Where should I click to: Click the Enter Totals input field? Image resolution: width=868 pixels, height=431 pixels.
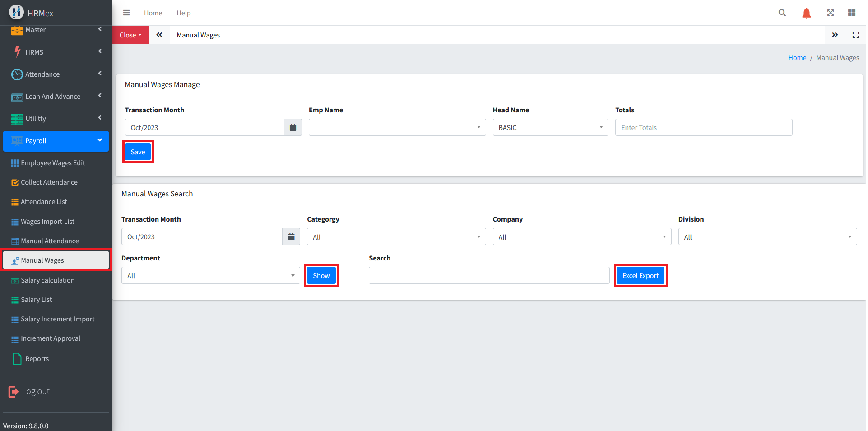pyautogui.click(x=703, y=128)
